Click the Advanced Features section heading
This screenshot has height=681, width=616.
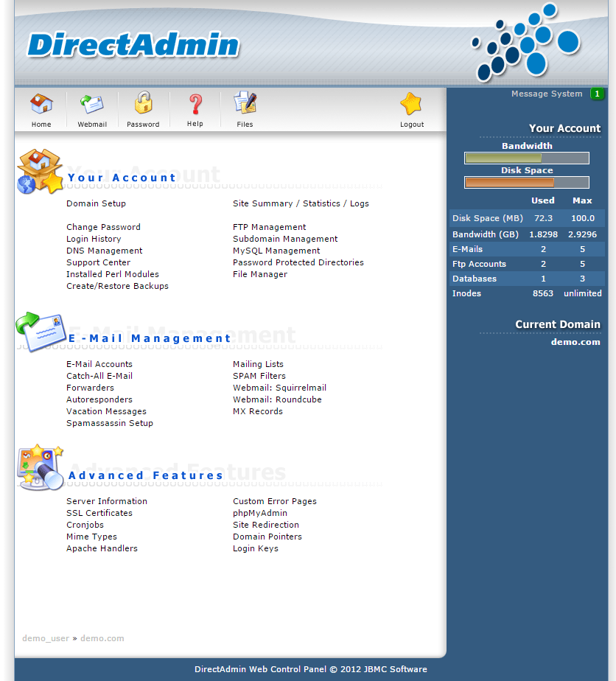tap(145, 475)
